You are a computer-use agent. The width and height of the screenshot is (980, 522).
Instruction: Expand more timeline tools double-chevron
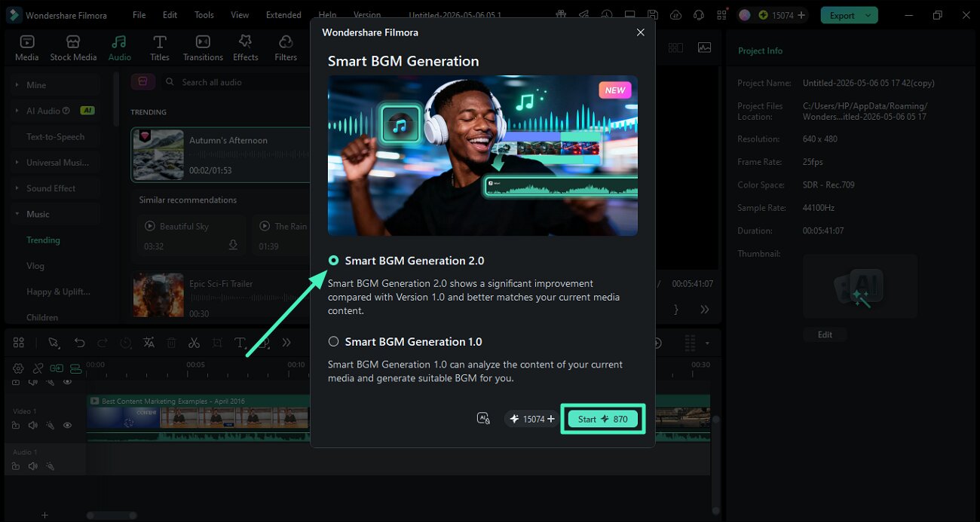(286, 343)
